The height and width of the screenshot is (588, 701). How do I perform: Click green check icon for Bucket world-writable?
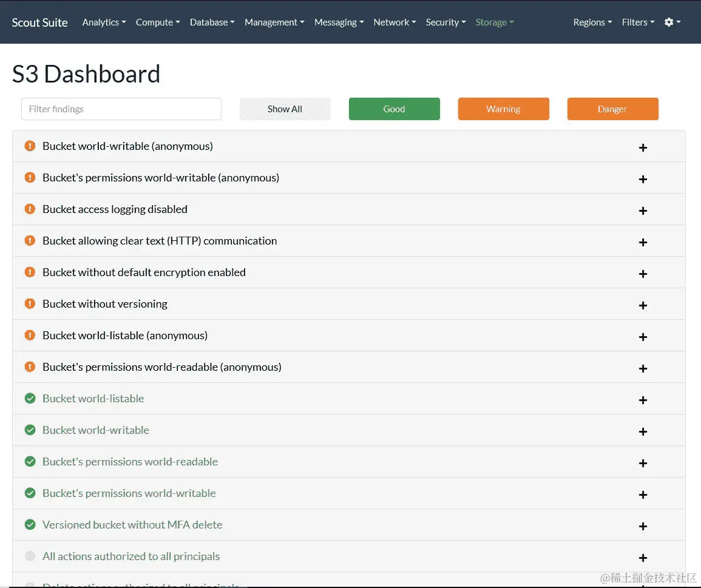click(x=30, y=430)
